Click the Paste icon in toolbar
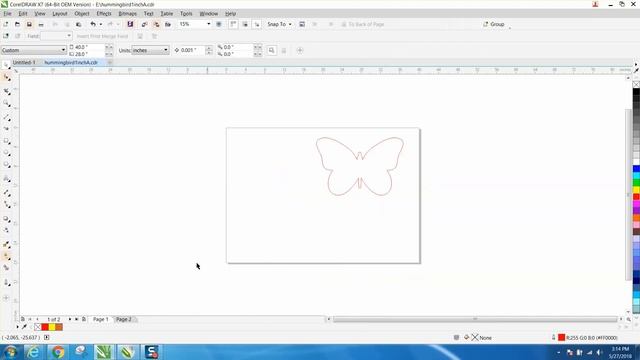640x360 pixels. [79, 24]
